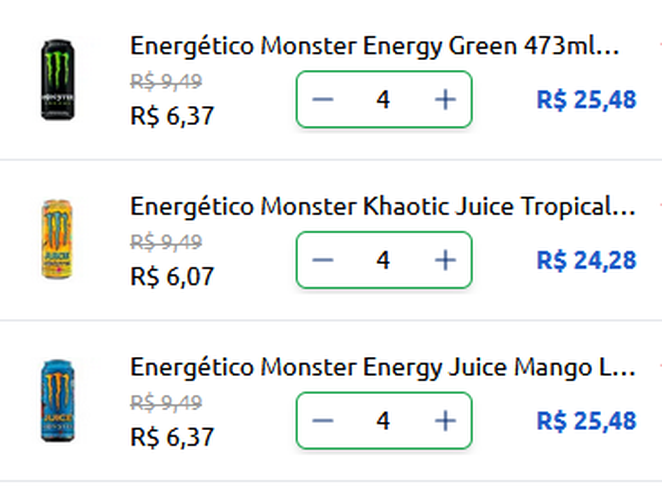The height and width of the screenshot is (500, 662).
Task: Decrease quantity of Monster Energy Green
Action: point(322,99)
